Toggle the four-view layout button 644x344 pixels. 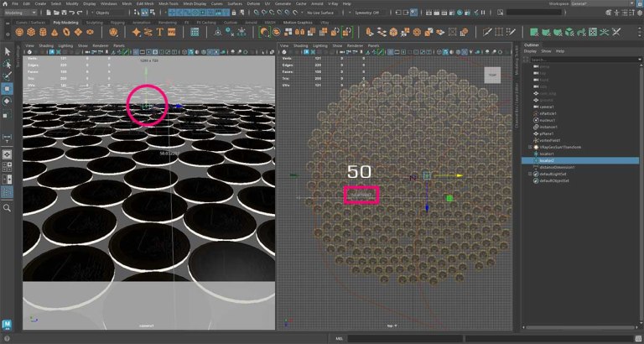(x=7, y=167)
